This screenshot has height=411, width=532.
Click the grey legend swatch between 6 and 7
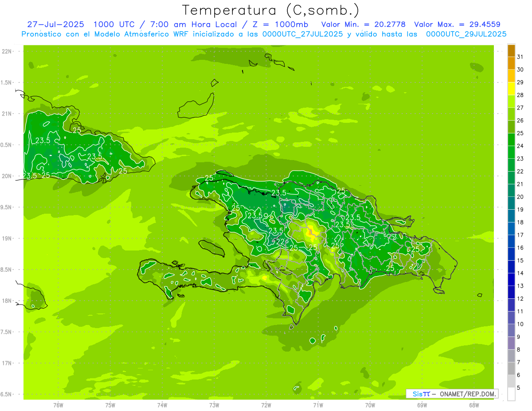pyautogui.click(x=511, y=369)
